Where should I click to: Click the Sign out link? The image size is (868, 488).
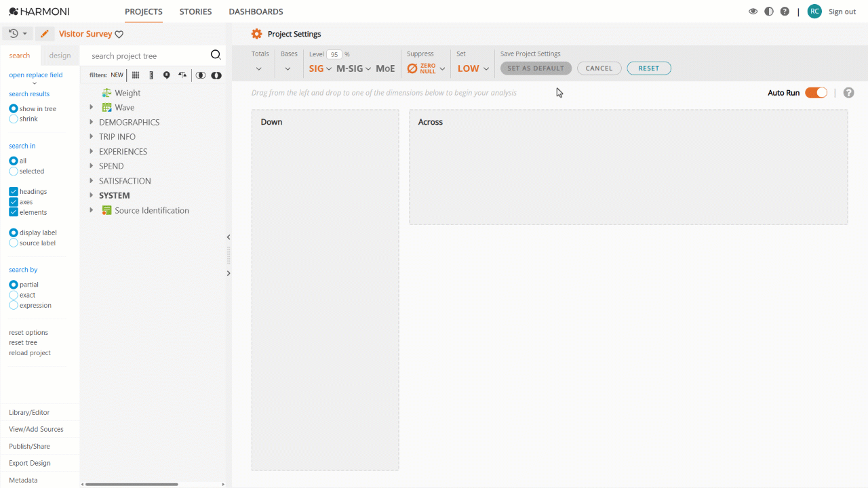[842, 12]
